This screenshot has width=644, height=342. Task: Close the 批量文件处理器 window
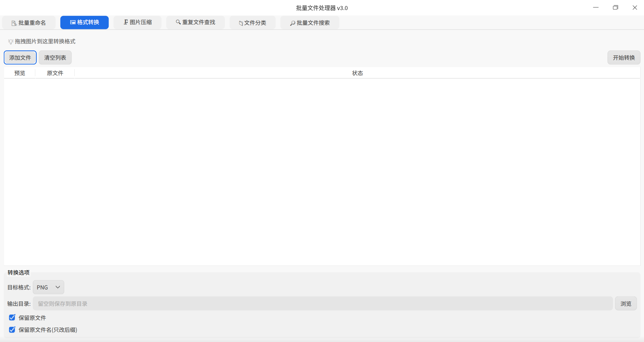coord(635,8)
